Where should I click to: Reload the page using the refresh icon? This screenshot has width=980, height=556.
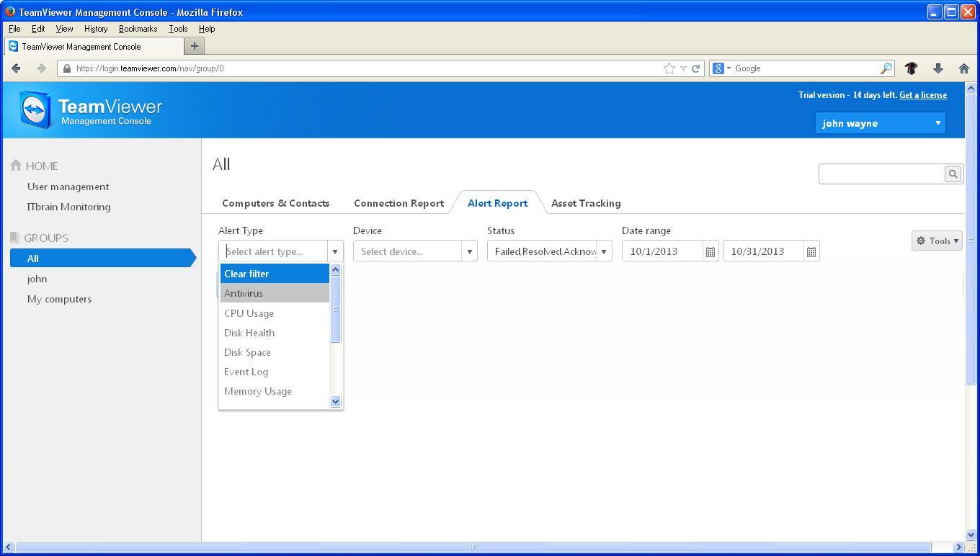[695, 68]
